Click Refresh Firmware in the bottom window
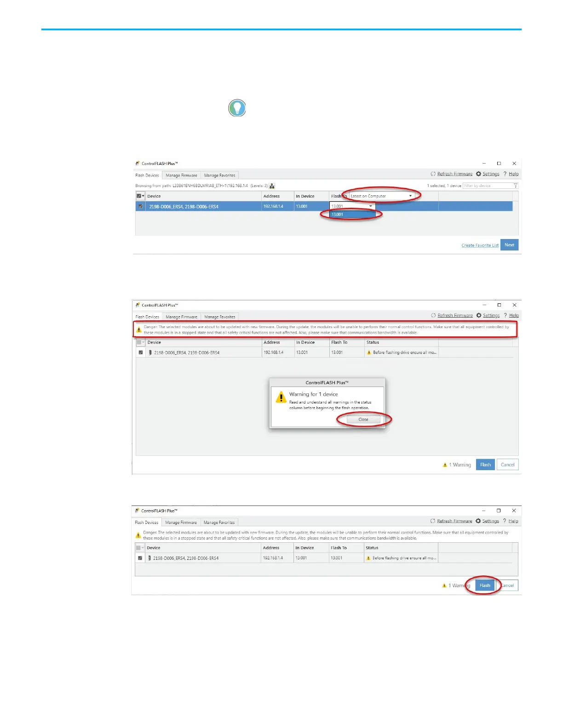 [x=451, y=521]
